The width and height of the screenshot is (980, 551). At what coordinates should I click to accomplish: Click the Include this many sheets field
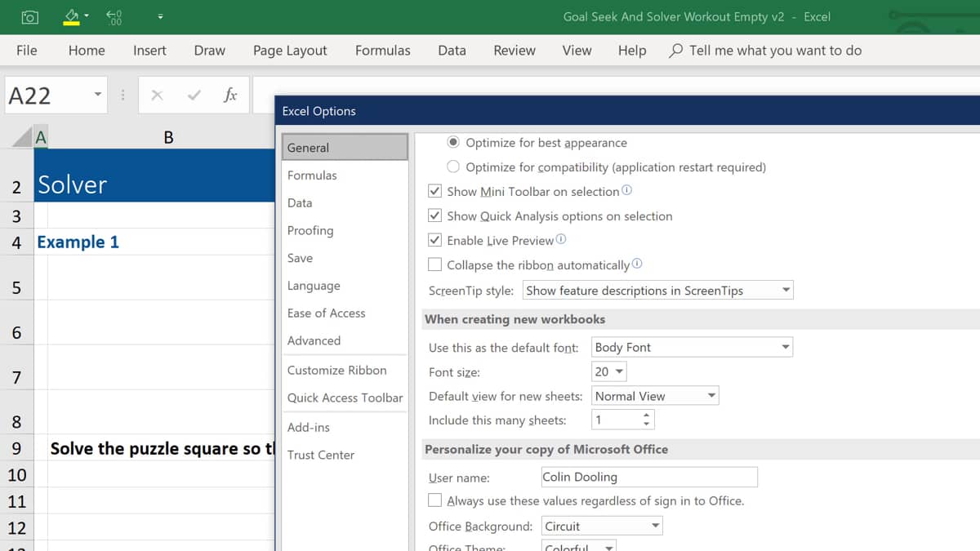tap(617, 420)
